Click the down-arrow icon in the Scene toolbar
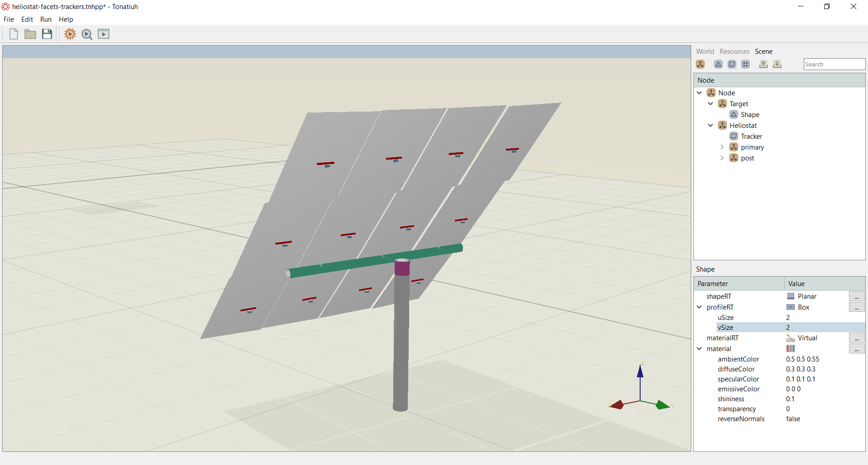The height and width of the screenshot is (465, 868). [777, 64]
